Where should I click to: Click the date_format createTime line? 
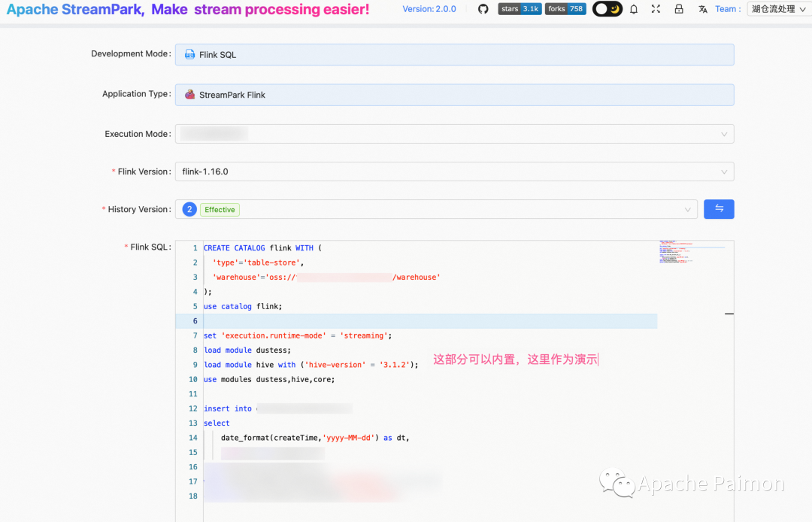click(x=315, y=438)
